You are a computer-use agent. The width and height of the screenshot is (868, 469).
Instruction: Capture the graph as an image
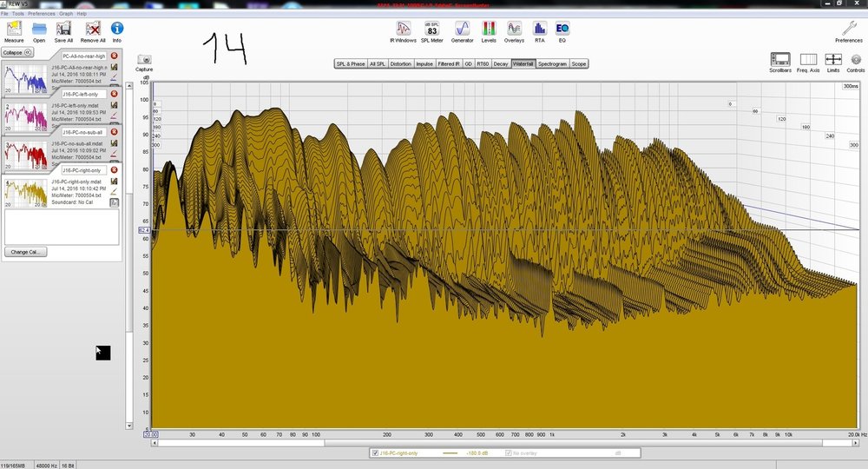144,63
